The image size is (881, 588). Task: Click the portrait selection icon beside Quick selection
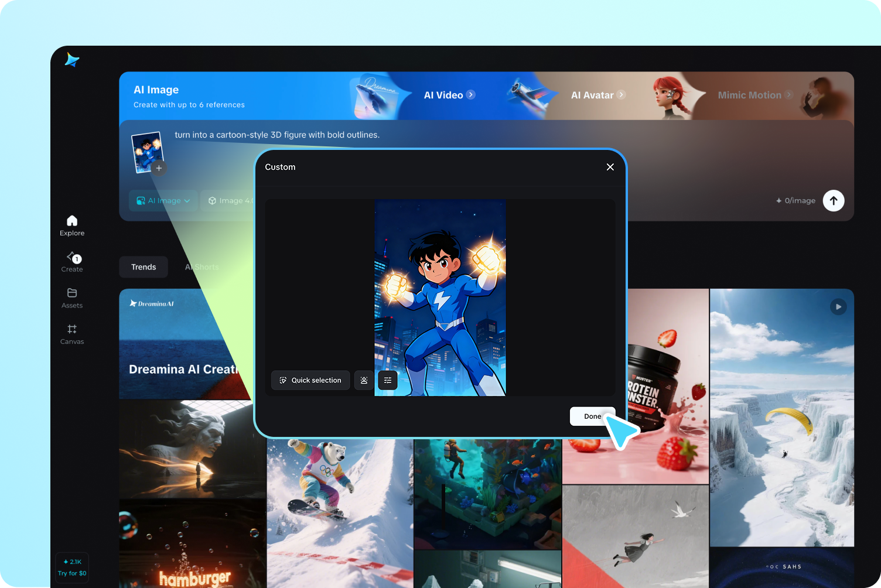[364, 380]
